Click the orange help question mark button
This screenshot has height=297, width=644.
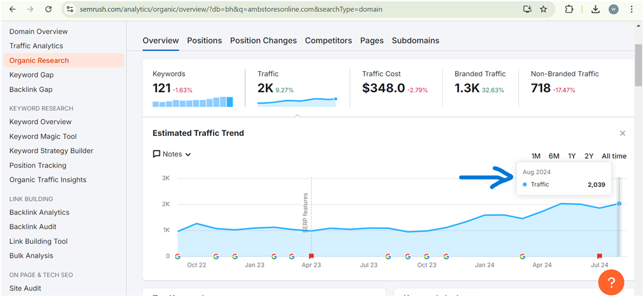click(611, 283)
